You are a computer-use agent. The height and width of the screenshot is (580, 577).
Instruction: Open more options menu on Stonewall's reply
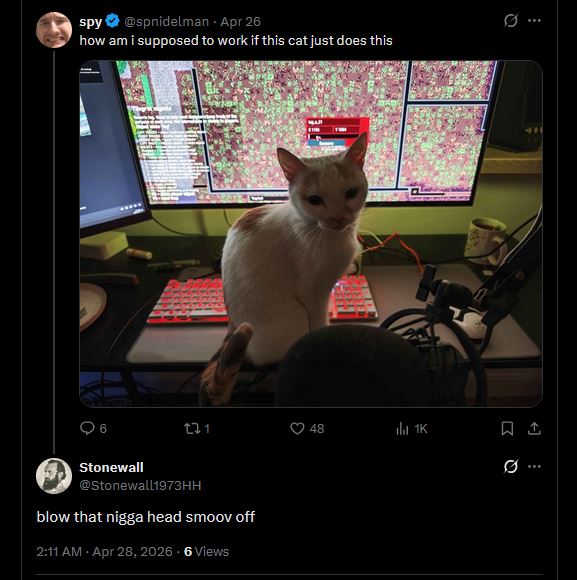[x=534, y=466]
